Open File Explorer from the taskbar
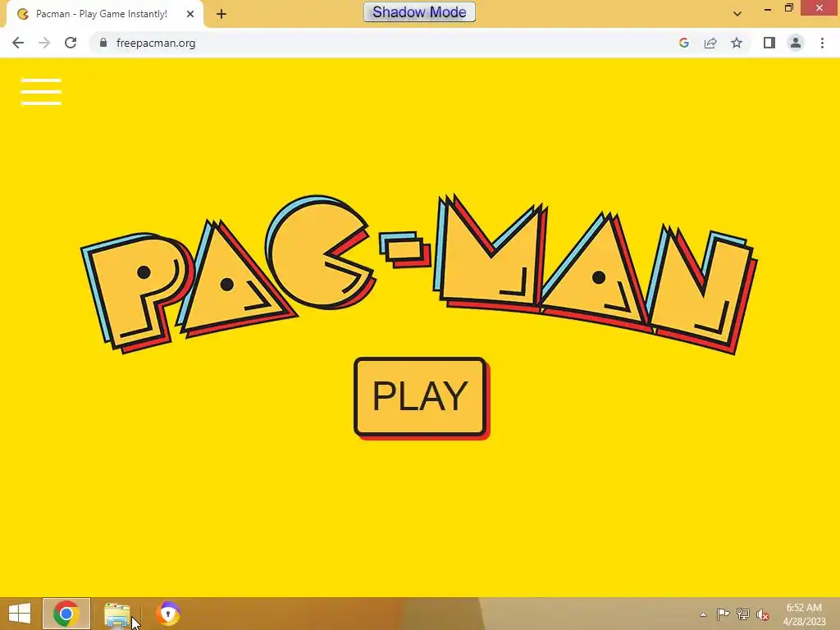The image size is (840, 630). pos(116,614)
